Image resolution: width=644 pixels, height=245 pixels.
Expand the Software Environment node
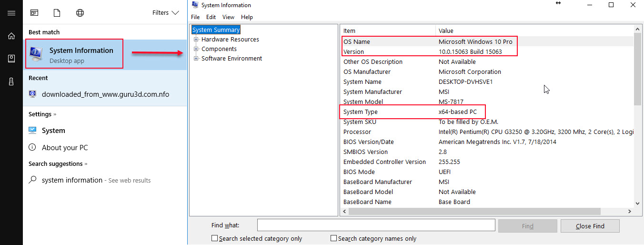(196, 59)
